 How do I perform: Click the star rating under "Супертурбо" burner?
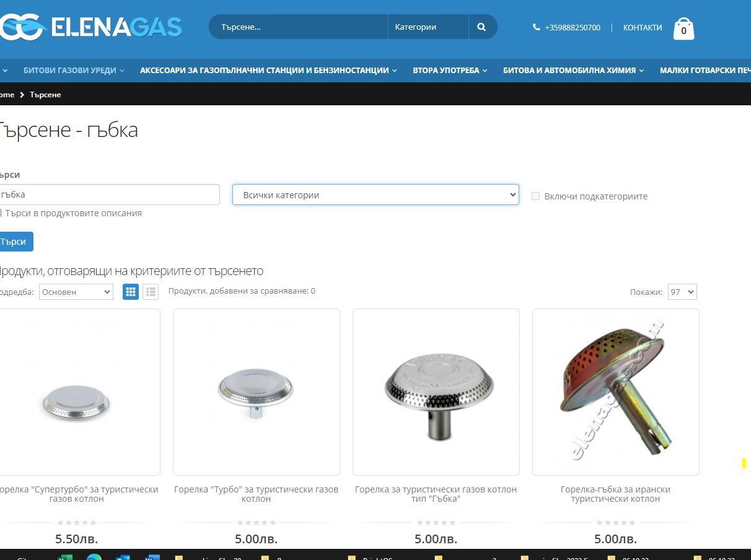click(77, 523)
